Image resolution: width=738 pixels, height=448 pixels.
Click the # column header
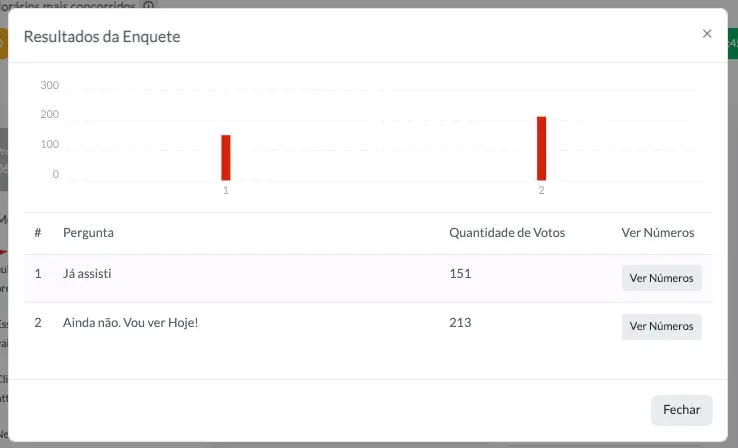[38, 232]
